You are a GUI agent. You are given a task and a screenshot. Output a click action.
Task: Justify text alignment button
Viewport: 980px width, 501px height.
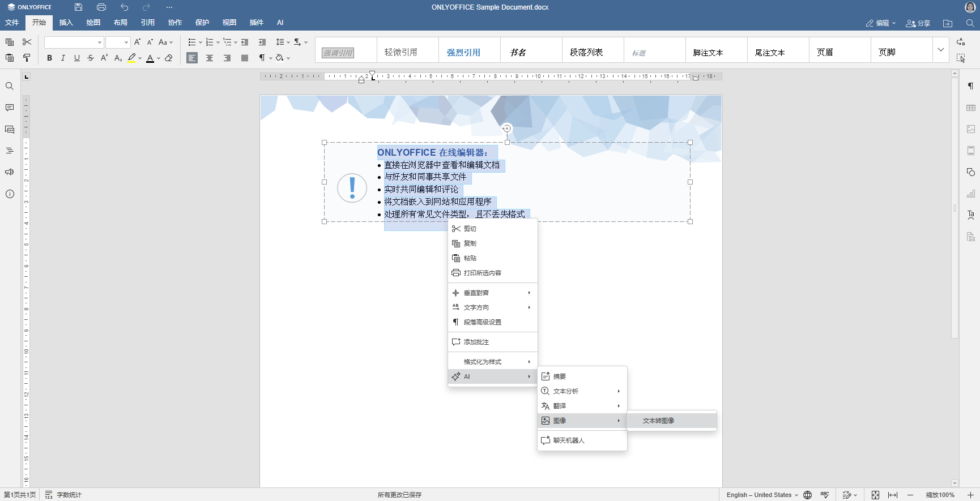point(245,58)
